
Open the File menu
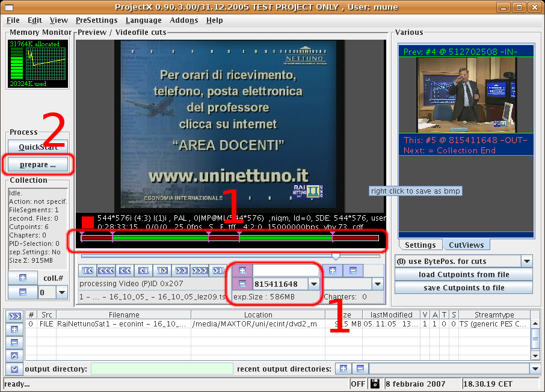13,20
